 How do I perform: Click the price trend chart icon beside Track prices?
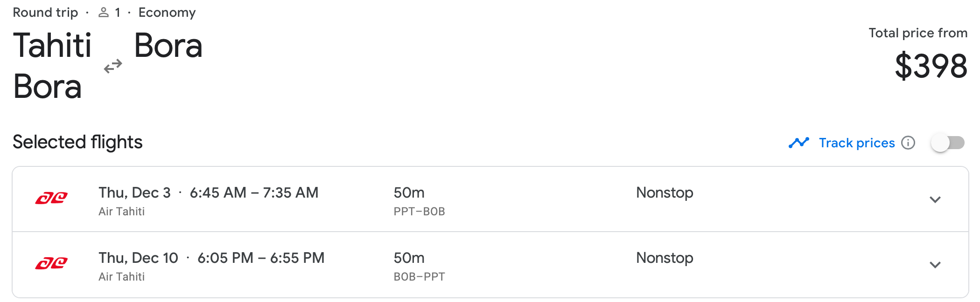(799, 143)
